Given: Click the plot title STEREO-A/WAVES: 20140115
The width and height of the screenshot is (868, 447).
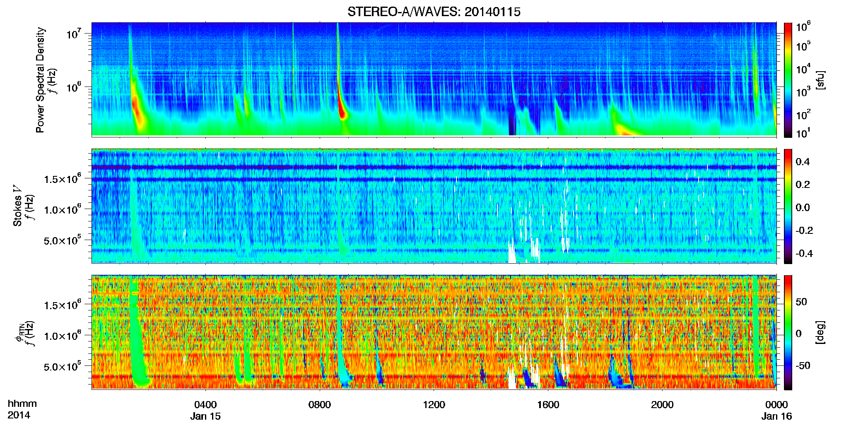Looking at the screenshot, I should pyautogui.click(x=434, y=12).
